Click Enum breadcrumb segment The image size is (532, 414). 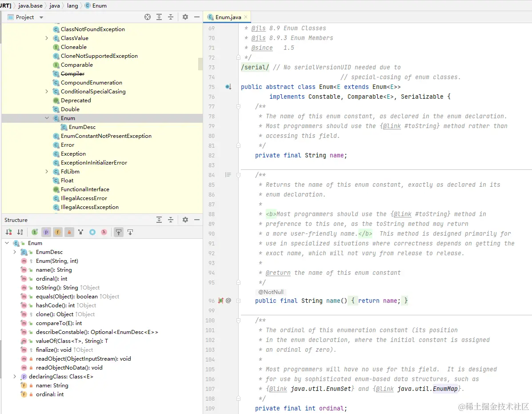tap(96, 6)
